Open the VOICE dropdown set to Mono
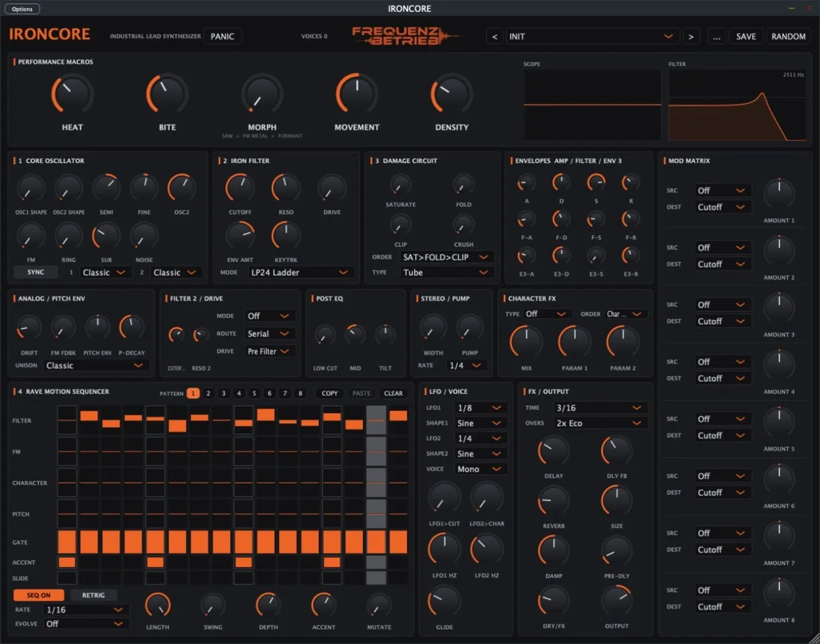820x644 pixels. pyautogui.click(x=481, y=468)
